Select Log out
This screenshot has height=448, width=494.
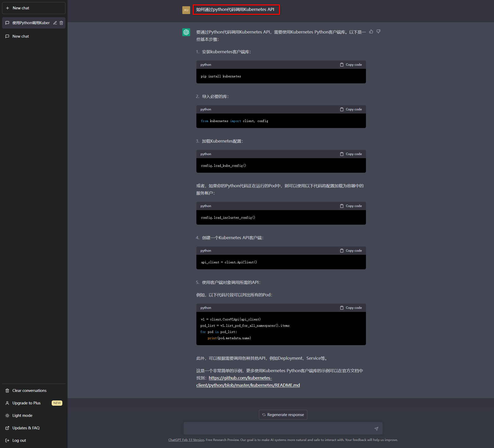pos(34,440)
